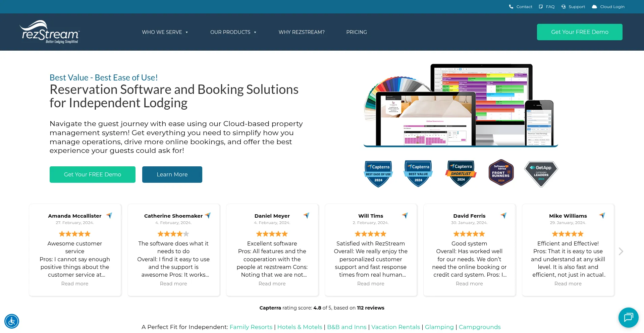The width and height of the screenshot is (644, 333).
Task: Click the 'Best Value - Best Ease of Use!' heading
Action: [x=104, y=77]
